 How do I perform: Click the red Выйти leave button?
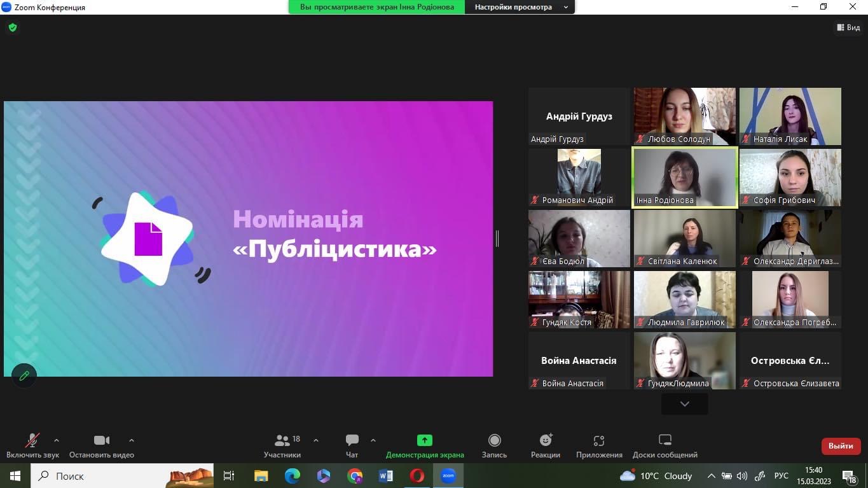click(x=841, y=446)
